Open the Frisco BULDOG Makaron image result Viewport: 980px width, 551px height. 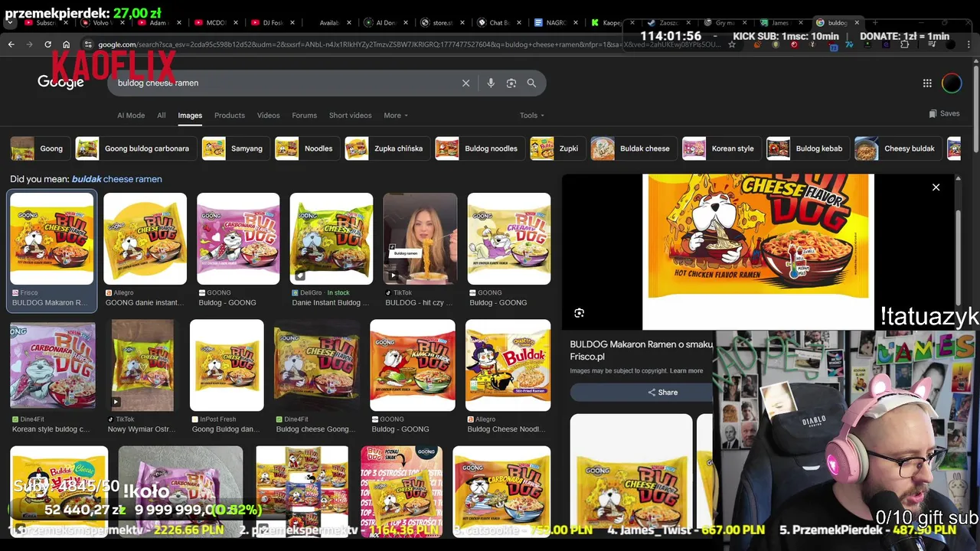52,252
